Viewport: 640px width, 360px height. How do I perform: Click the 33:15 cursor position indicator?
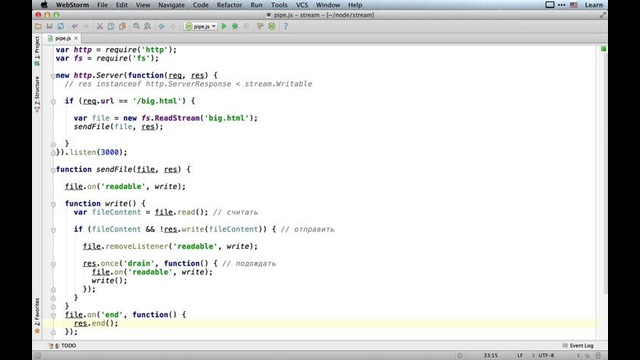491,356
